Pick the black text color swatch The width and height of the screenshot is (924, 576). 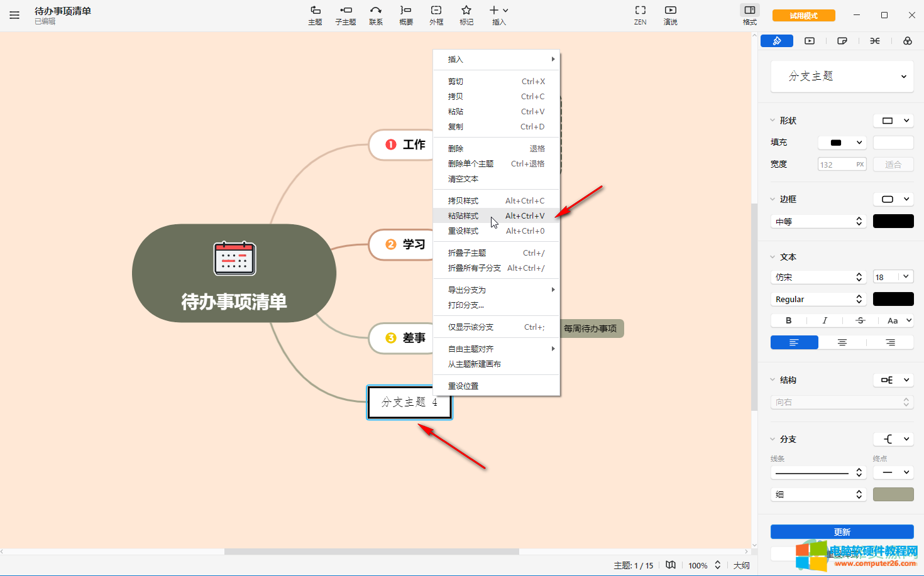[x=893, y=299]
